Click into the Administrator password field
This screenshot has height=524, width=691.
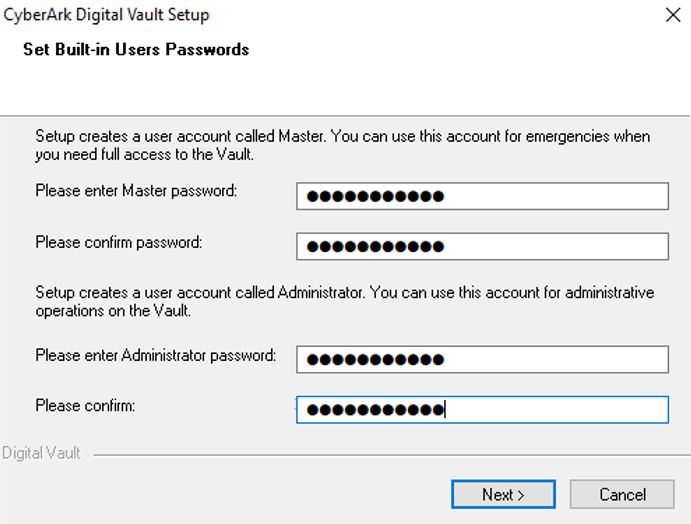pyautogui.click(x=483, y=360)
